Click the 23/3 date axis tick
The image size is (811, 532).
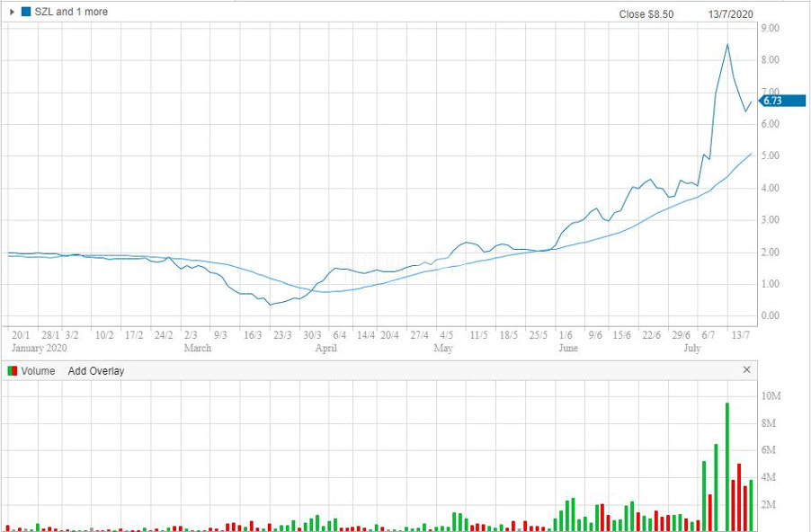point(282,335)
